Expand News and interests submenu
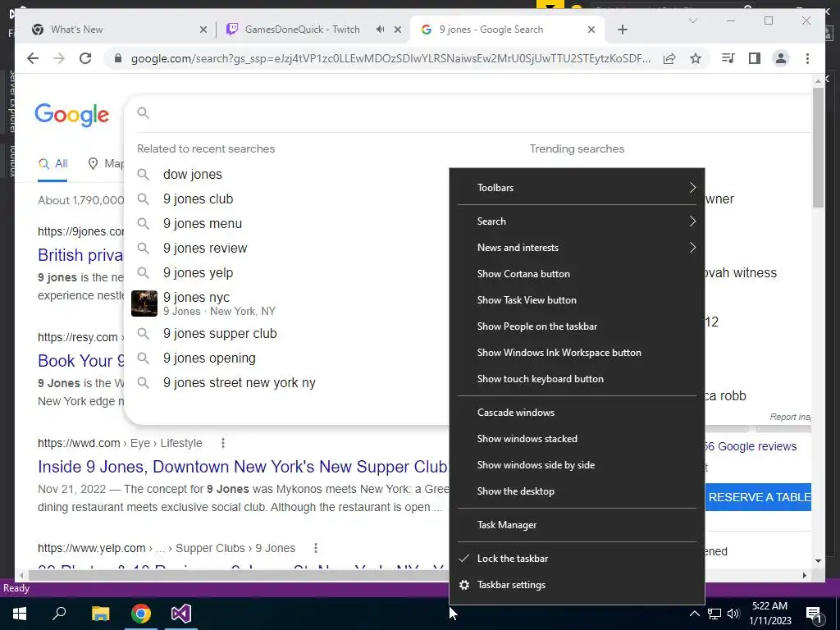Screen dimensions: 840x630 coord(577,248)
